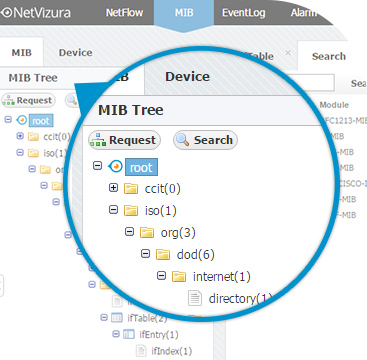Open the EventLog module in top navigation
The height and width of the screenshot is (360, 367).
coord(244,13)
